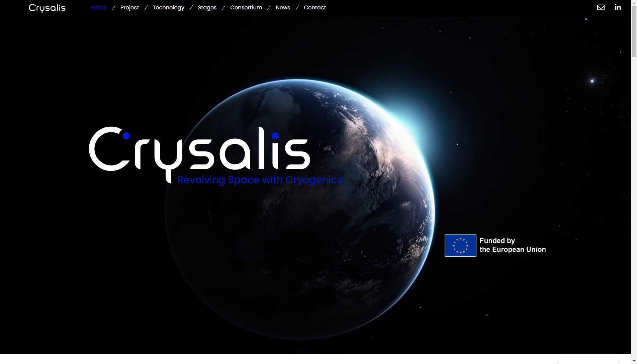The image size is (637, 364).
Task: Click the Contact navigation link
Action: (x=314, y=7)
